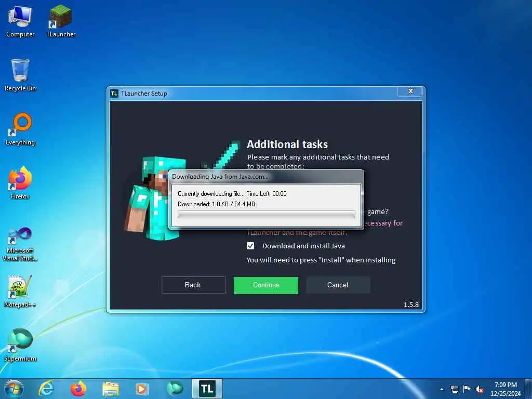532x399 pixels.
Task: Click the Downloaded: 1.0 KB / 64.4 MB text
Action: point(216,204)
